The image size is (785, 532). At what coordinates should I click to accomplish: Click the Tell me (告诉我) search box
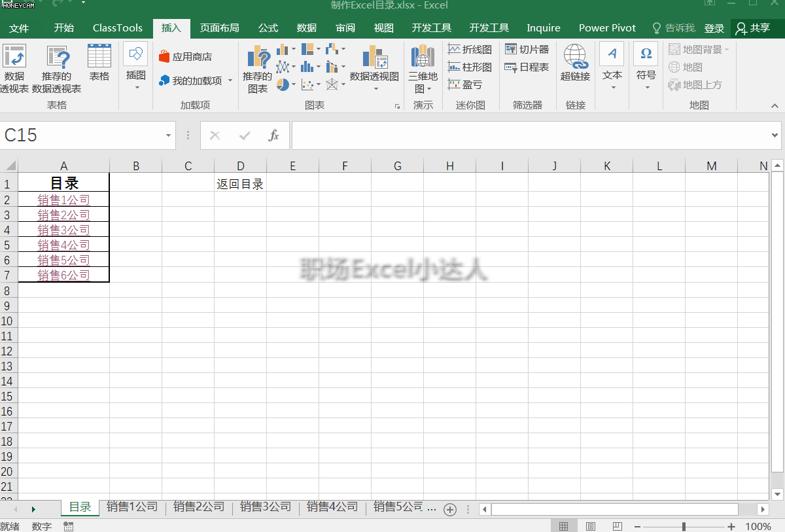[673, 28]
